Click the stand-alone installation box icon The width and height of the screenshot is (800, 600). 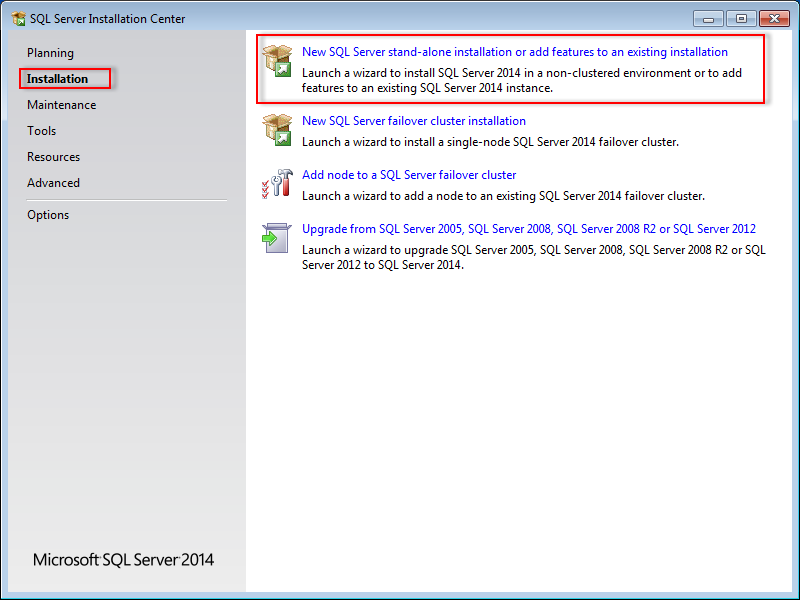point(277,61)
